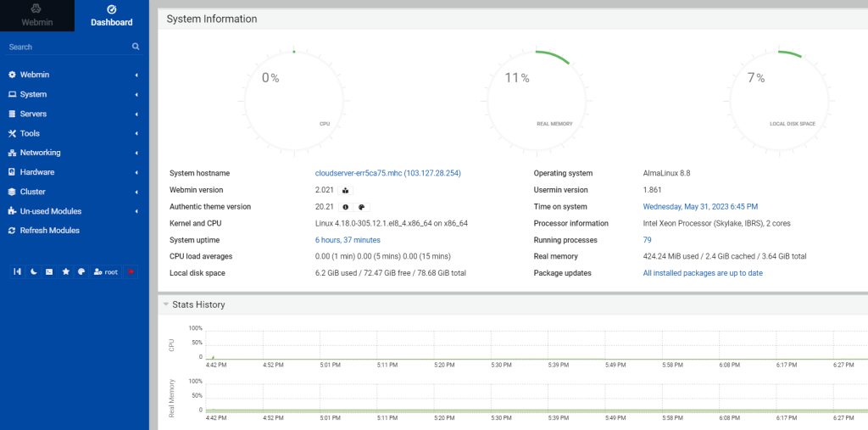Click the red logout icon
This screenshot has width=868, height=430.
pyautogui.click(x=131, y=271)
